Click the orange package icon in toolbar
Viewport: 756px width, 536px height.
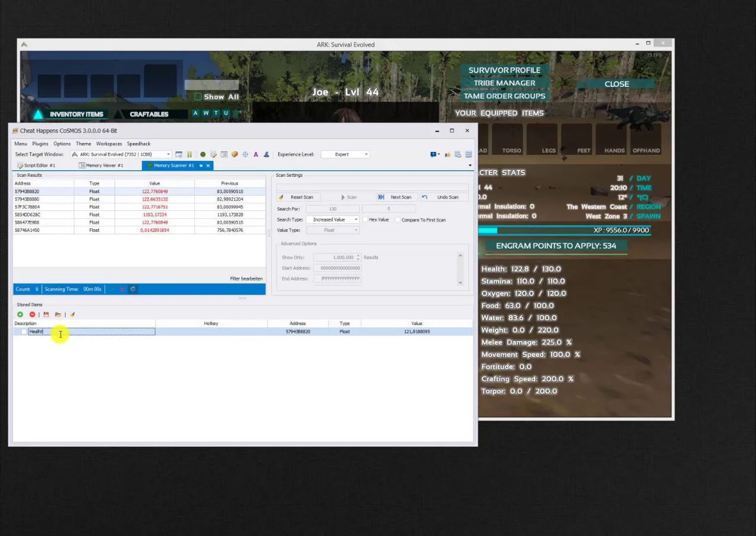point(234,154)
